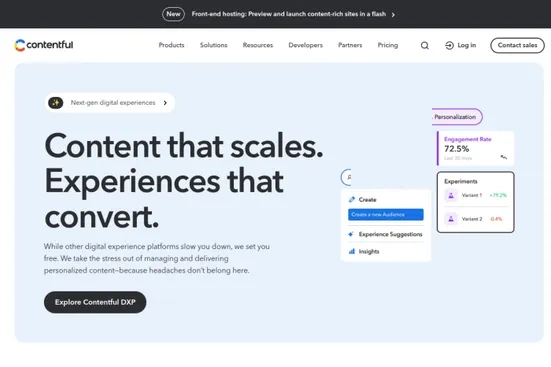This screenshot has width=551, height=367.
Task: Click the Variant 1 label
Action: tap(472, 195)
